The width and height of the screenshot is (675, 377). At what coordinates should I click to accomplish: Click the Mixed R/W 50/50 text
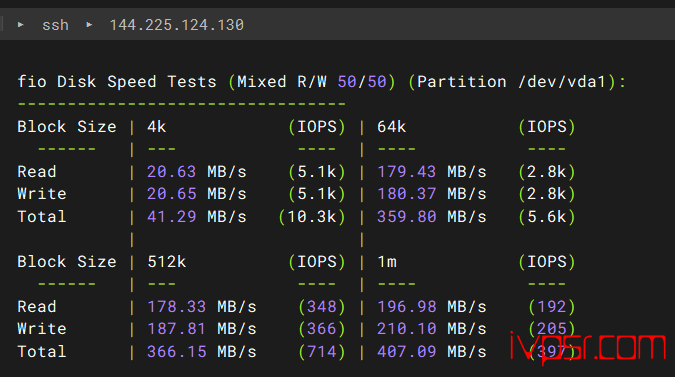312,82
